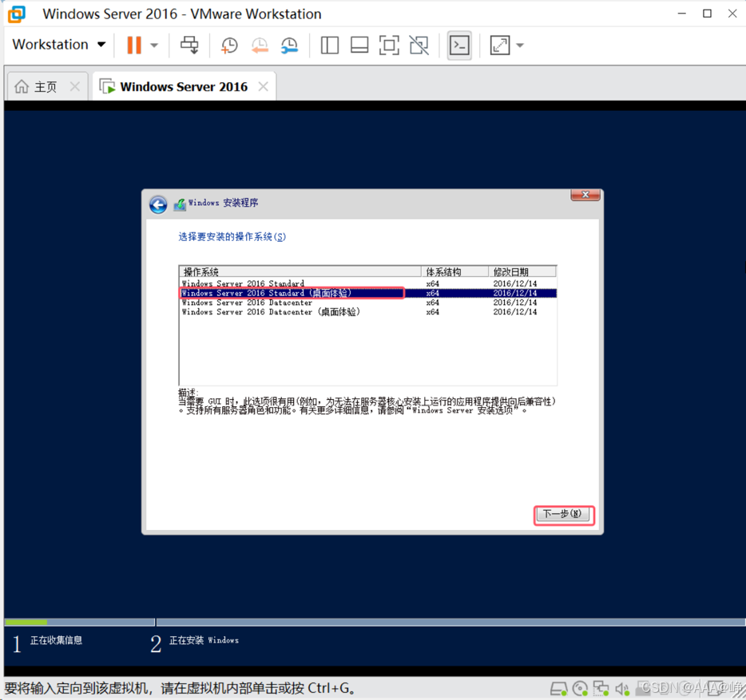Close the Windows 安装程序 dialog
Viewport: 746px width, 700px height.
[585, 195]
